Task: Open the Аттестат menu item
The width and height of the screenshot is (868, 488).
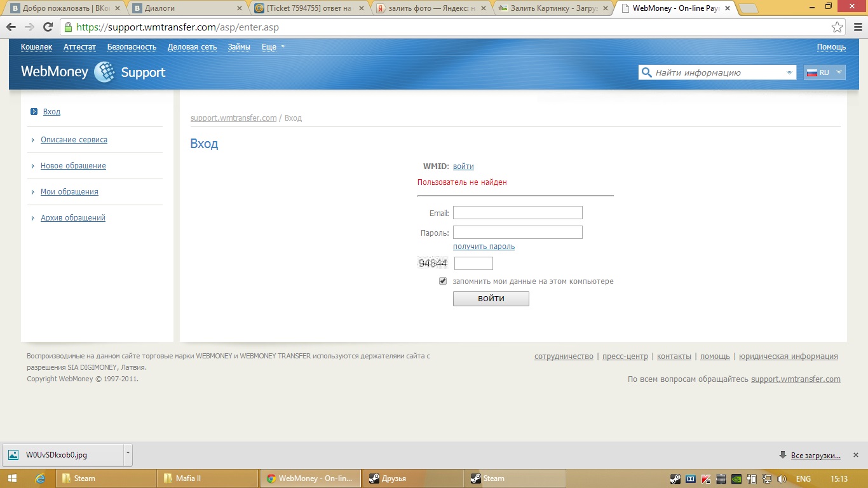Action: pyautogui.click(x=79, y=47)
